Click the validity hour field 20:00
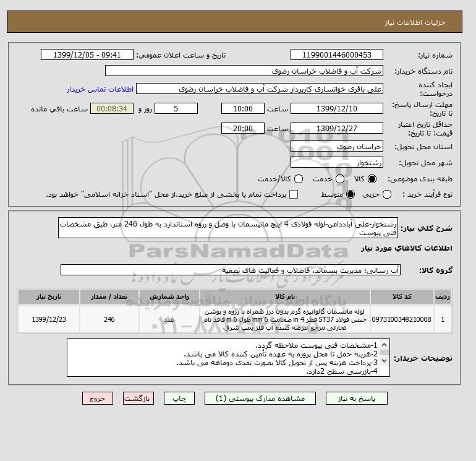Viewport: 476px width, 461px height. pos(242,128)
